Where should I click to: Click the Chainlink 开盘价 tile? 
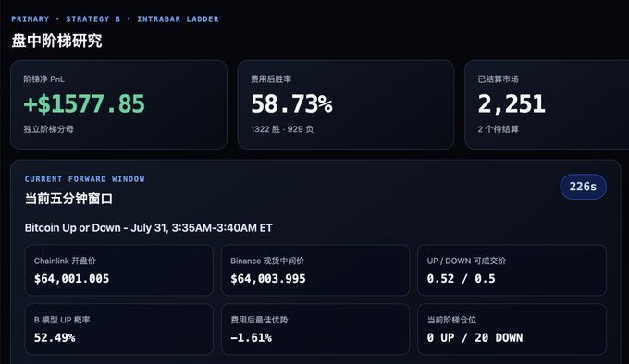coord(118,270)
